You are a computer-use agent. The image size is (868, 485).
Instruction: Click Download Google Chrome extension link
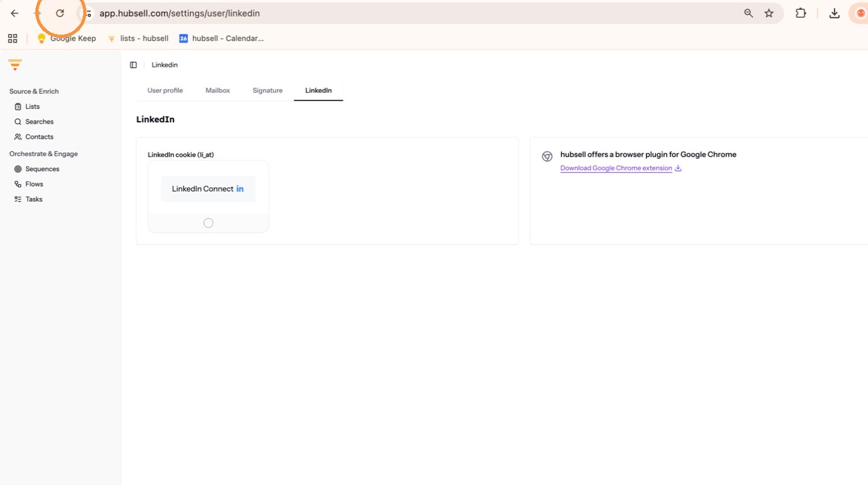[x=621, y=168]
